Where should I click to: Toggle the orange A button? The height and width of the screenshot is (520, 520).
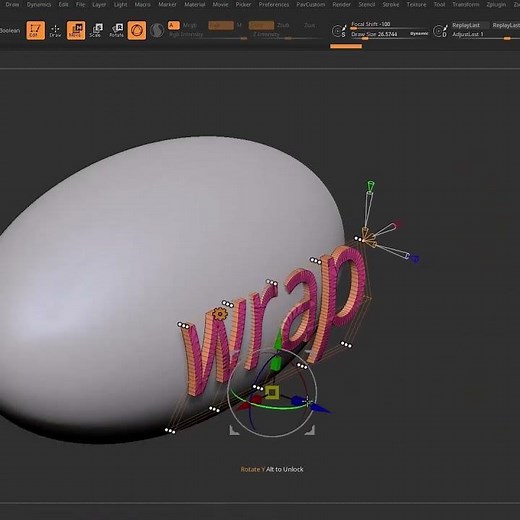(x=174, y=25)
